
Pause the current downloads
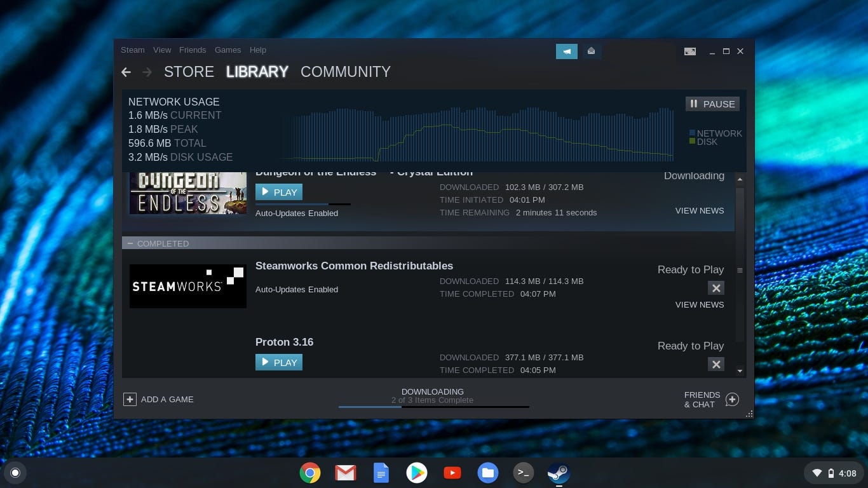pyautogui.click(x=712, y=104)
